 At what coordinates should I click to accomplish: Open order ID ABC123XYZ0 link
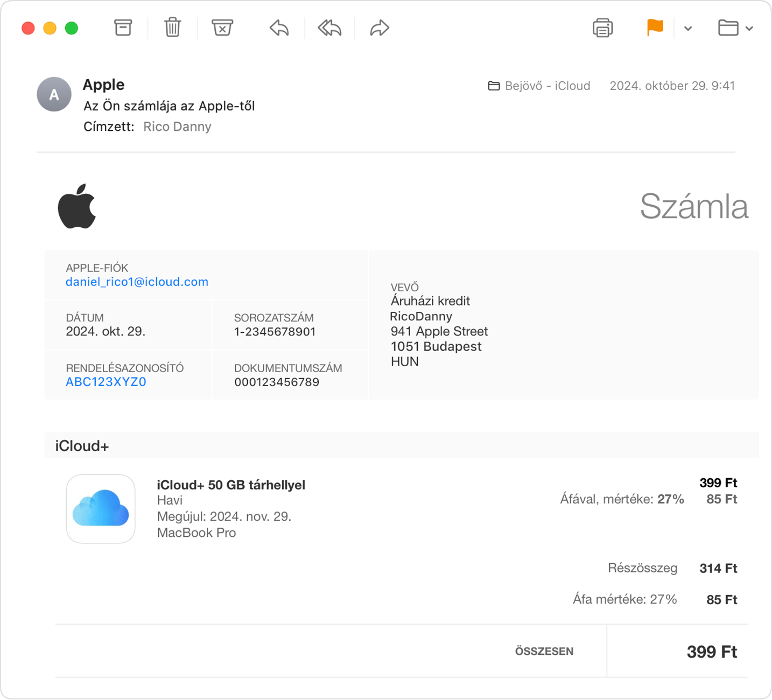click(x=106, y=382)
